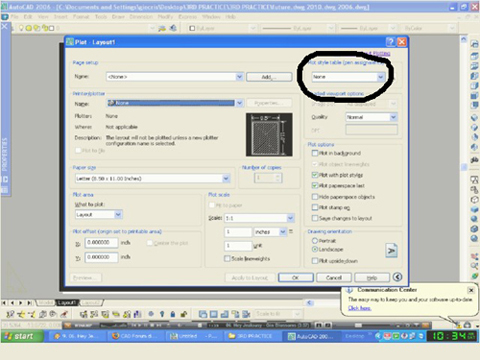Collapse the Plot dialog with round arrow button
This screenshot has width=480, height=360.
(397, 277)
